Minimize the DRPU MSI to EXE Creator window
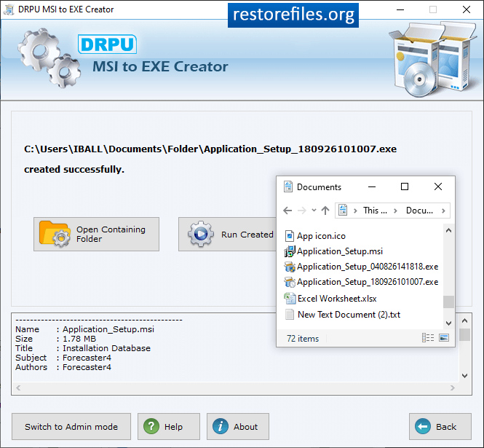Screen dimensions: 484x448 coord(400,10)
